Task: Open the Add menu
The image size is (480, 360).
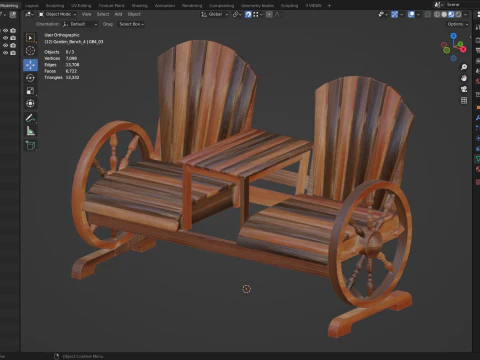Action: tap(118, 14)
